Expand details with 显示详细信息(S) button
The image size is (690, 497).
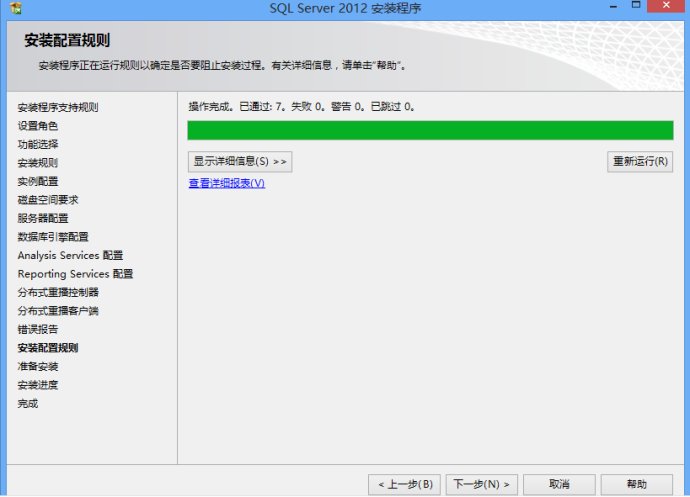click(240, 161)
